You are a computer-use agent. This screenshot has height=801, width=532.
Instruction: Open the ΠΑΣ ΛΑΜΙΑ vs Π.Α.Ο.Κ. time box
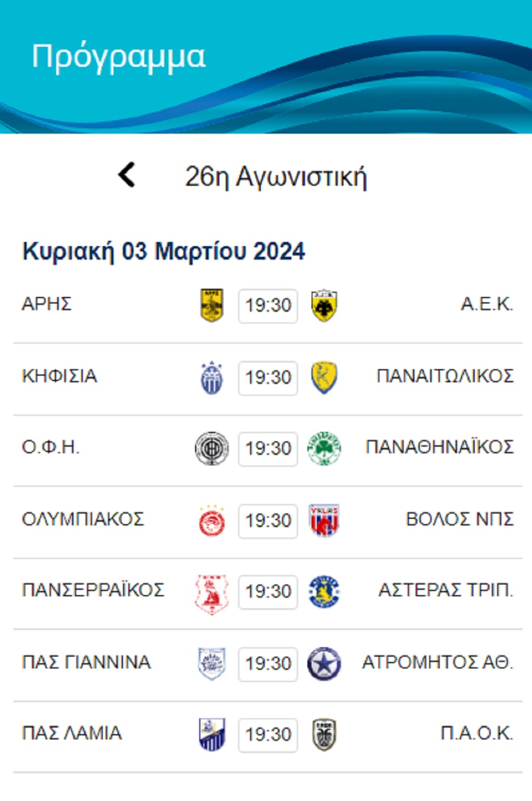[x=268, y=735]
